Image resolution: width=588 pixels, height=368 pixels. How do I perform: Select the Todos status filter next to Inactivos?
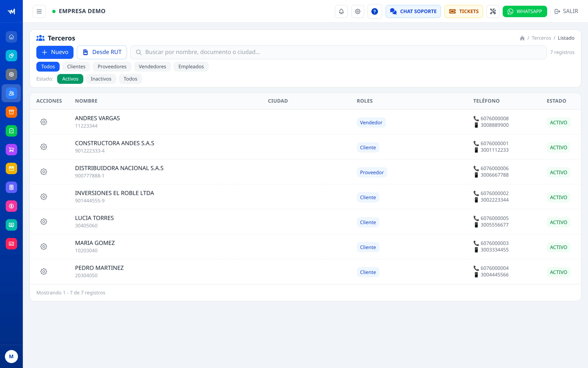[x=130, y=79]
